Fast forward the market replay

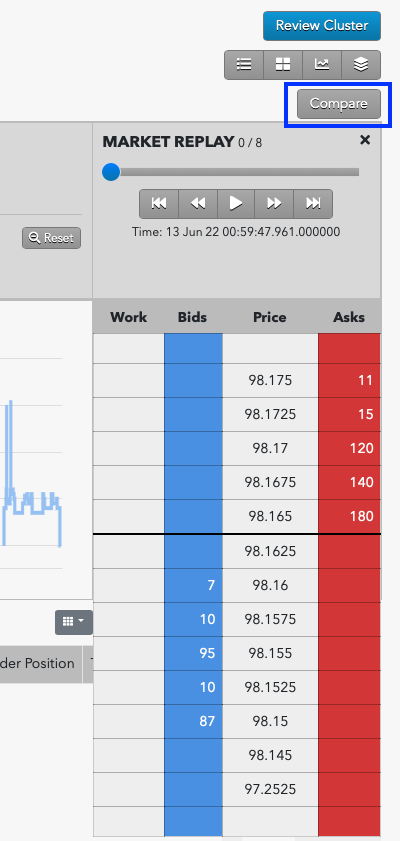pos(274,203)
